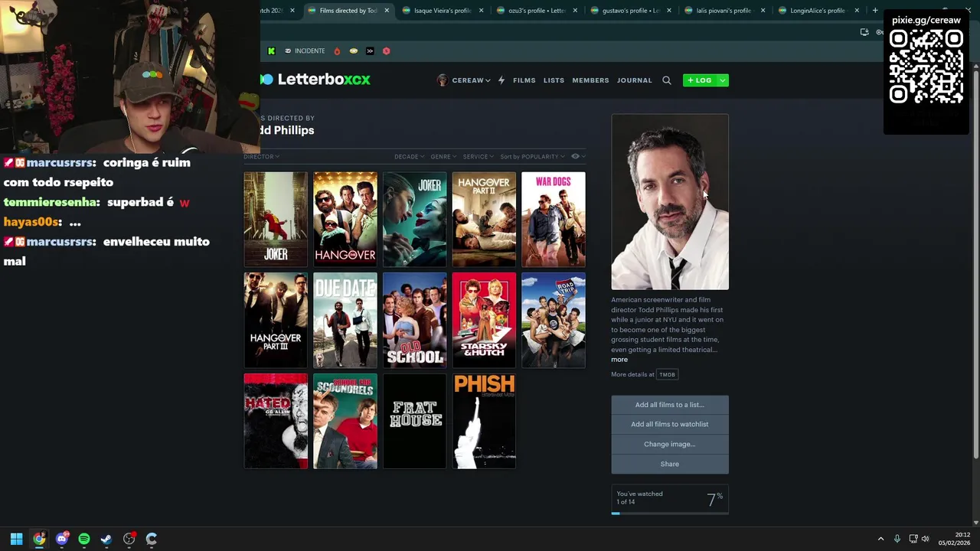
Task: Open the CEREAW account dropdown
Action: 471,80
